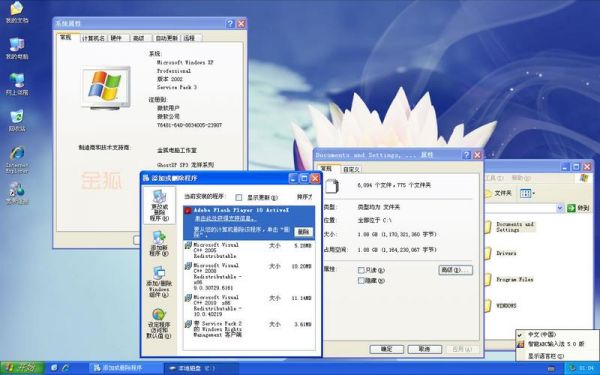This screenshot has width=600, height=375.
Task: Tick the 隐藏 attribute checkbox
Action: 360,280
